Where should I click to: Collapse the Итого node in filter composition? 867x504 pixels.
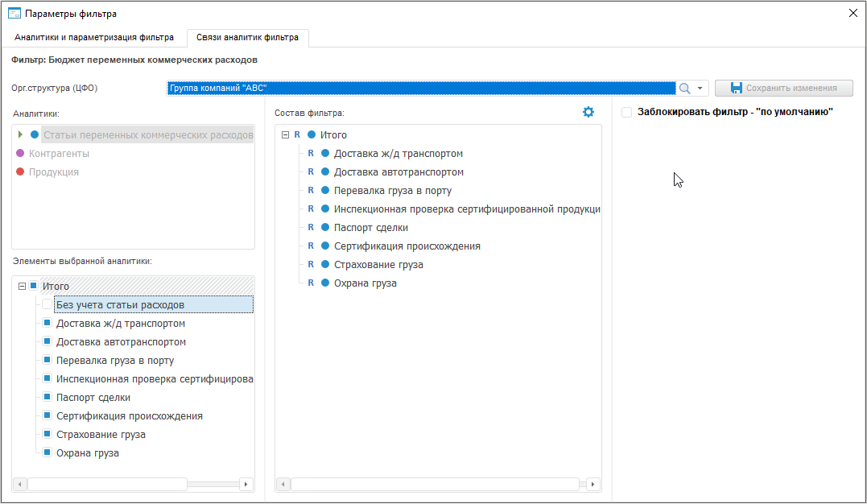point(285,135)
